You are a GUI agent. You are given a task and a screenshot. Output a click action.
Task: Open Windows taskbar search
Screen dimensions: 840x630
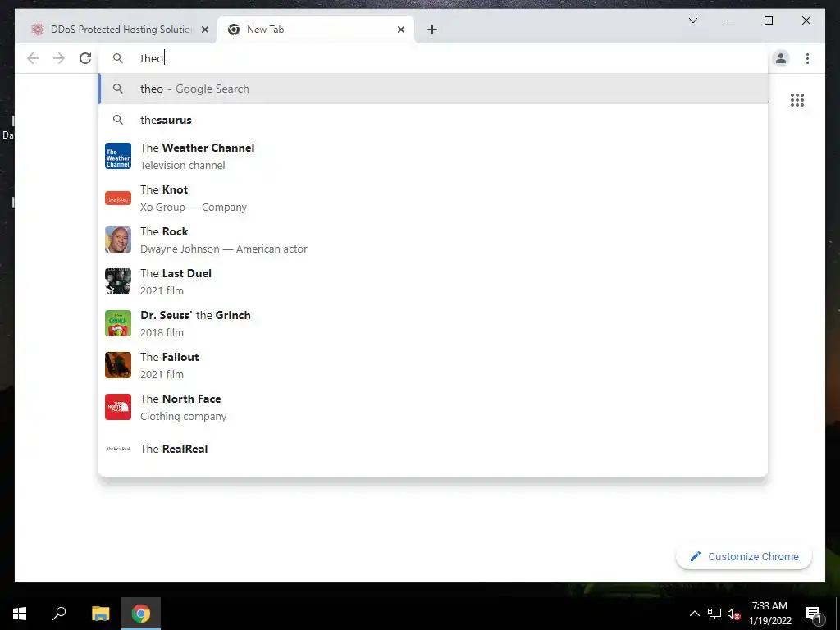[59, 614]
